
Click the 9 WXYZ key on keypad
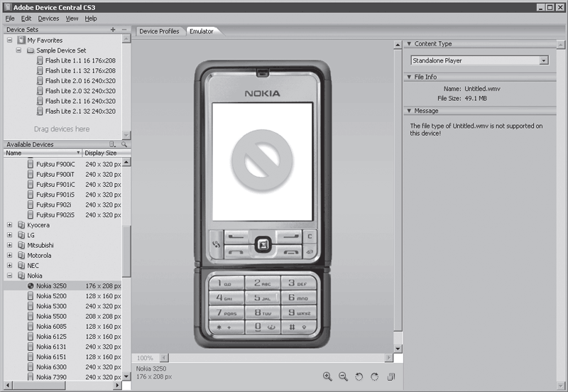[299, 312]
